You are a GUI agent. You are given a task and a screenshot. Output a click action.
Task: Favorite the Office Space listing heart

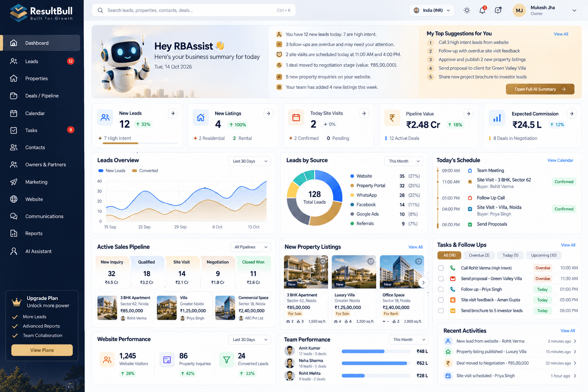click(x=419, y=261)
